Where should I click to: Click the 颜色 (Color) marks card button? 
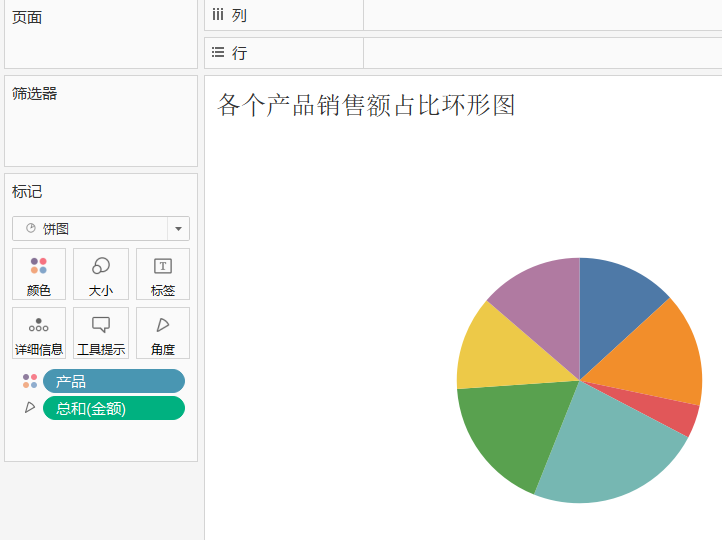coord(39,274)
